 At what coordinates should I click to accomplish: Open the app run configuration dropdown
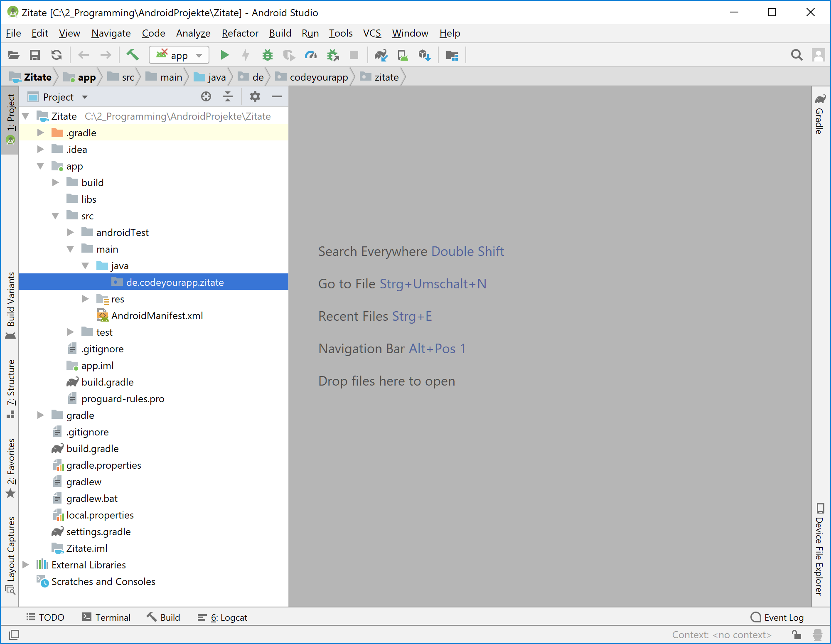pyautogui.click(x=179, y=55)
